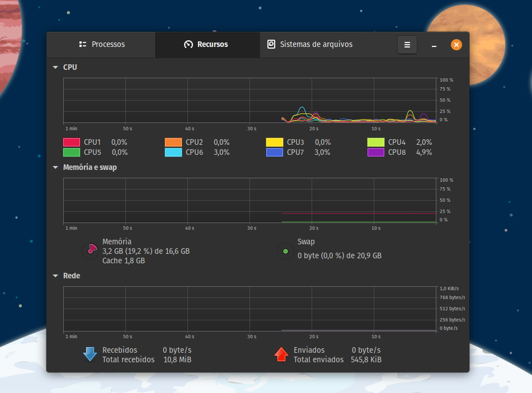Screen dimensions: 532x393
Task: Change the CPU6 cyan color swatch
Action: point(173,153)
